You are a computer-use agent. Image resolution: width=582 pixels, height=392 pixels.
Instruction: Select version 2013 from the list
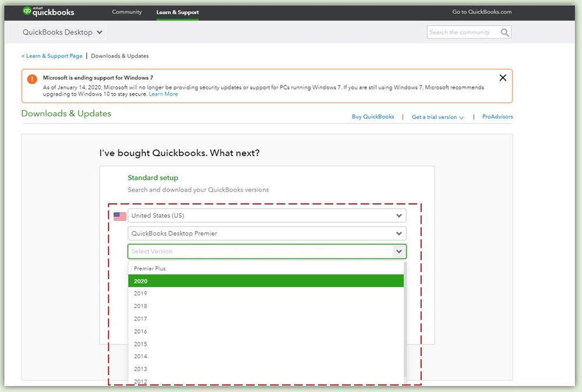(266, 369)
